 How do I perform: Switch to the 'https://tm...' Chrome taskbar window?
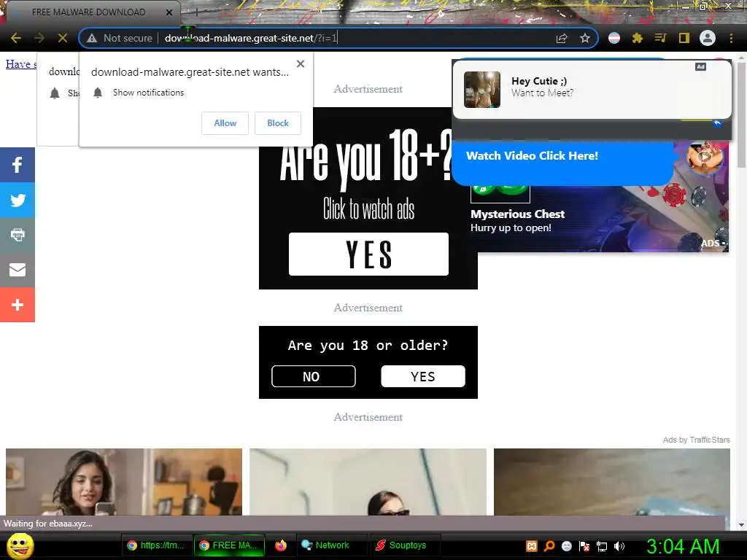coord(157,545)
